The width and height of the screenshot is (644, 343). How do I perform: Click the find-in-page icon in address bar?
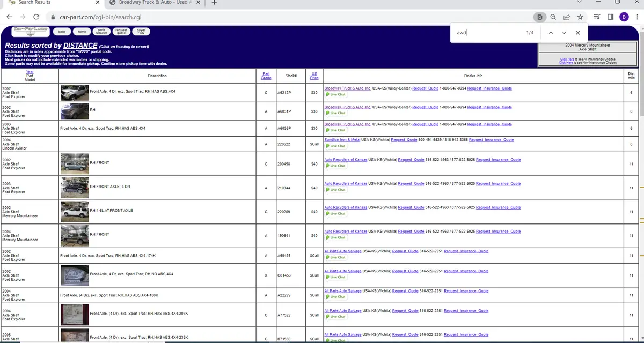[x=540, y=17]
